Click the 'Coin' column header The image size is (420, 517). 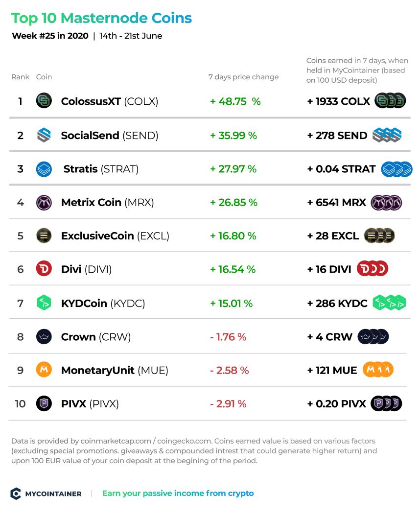click(x=44, y=77)
